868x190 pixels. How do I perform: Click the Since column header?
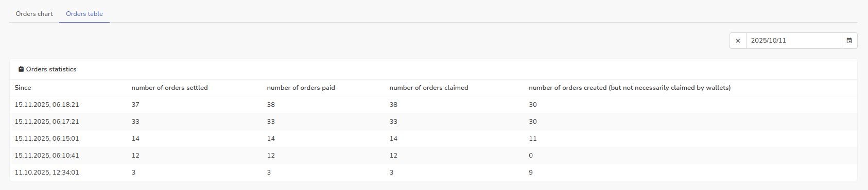point(23,88)
